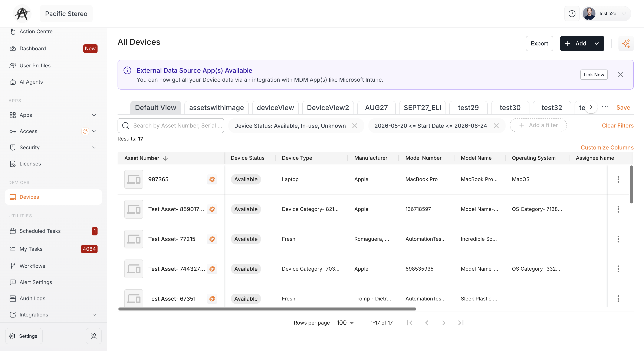Image resolution: width=644 pixels, height=351 pixels.
Task: Click the horizontal table scrollbar
Action: [x=267, y=309]
